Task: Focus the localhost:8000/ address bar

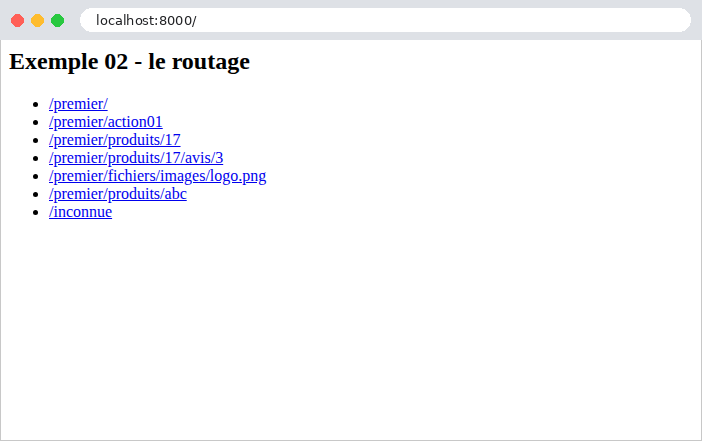Action: (385, 21)
